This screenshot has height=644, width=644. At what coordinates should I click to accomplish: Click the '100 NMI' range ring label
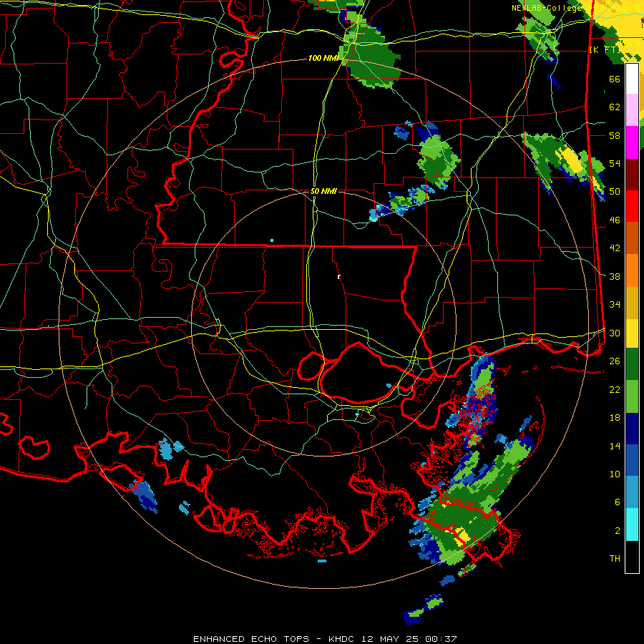tap(323, 59)
